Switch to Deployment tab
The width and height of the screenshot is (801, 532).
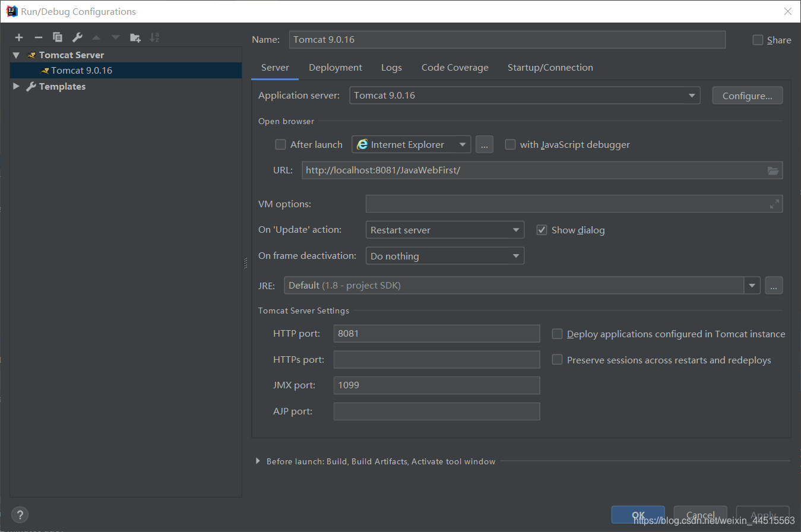[x=335, y=68]
